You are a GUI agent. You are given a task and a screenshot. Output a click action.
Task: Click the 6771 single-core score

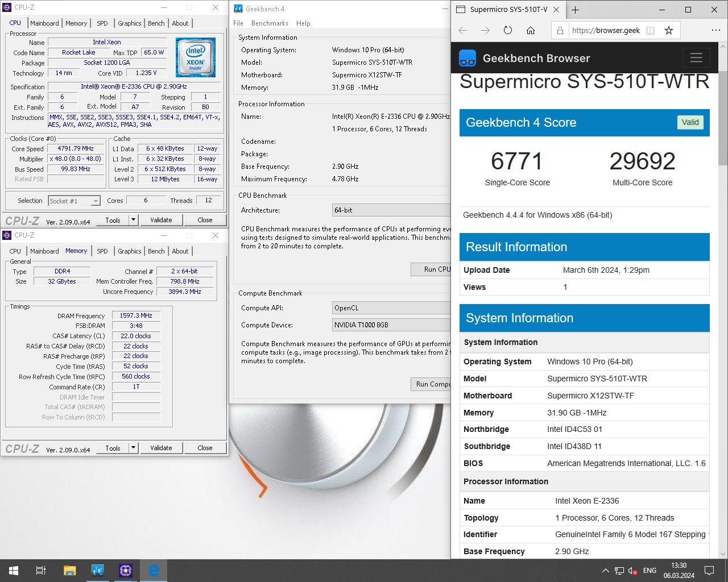(517, 161)
